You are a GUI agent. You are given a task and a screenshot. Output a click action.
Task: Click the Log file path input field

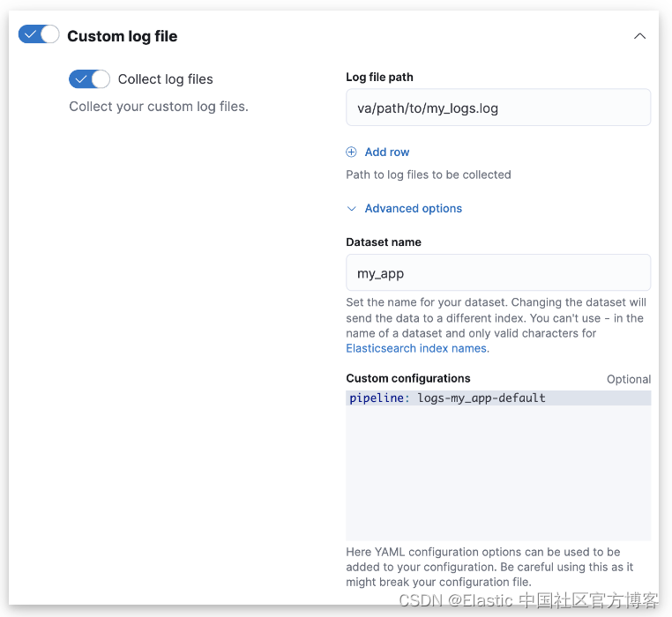click(x=498, y=108)
